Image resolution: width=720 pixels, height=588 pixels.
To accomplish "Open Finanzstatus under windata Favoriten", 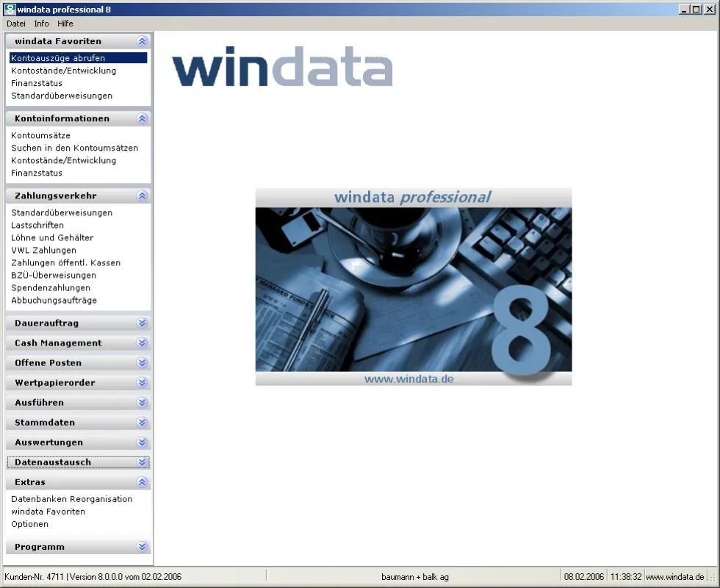I will tap(37, 83).
